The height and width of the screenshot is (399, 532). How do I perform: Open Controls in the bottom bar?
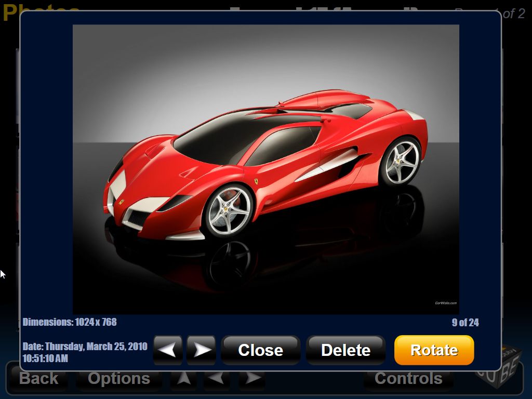pos(408,379)
